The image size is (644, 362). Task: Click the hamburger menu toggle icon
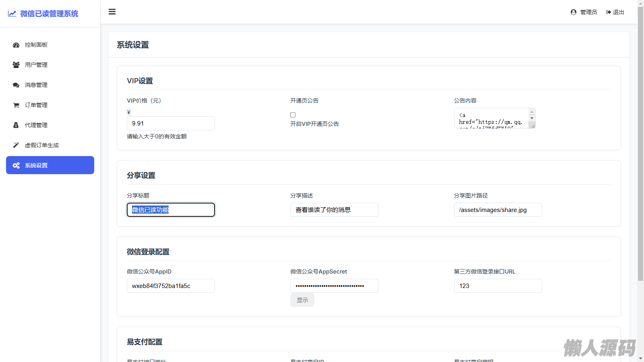click(112, 12)
